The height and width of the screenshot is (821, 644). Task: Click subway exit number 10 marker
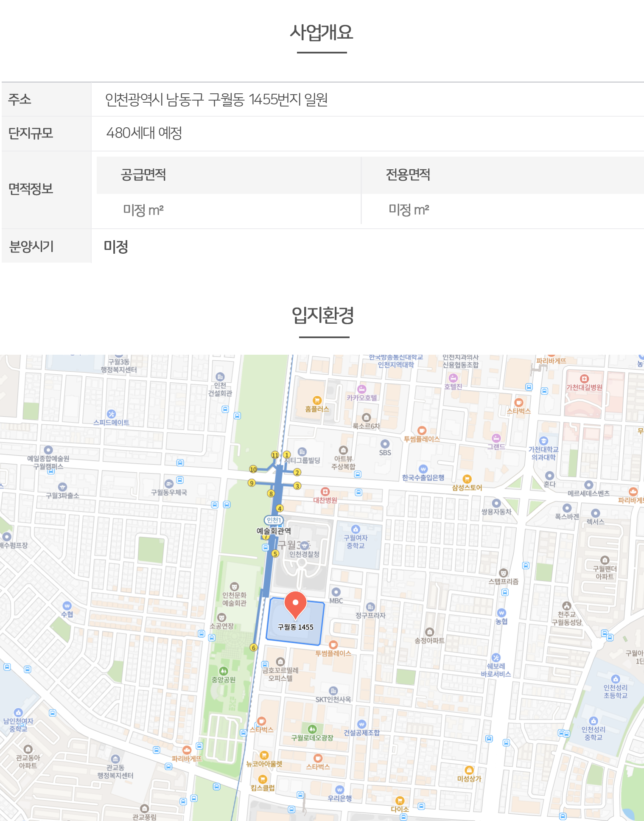[x=253, y=469]
